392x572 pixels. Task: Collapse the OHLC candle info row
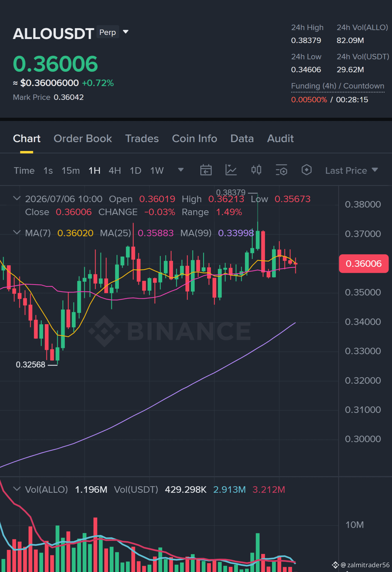tap(17, 198)
